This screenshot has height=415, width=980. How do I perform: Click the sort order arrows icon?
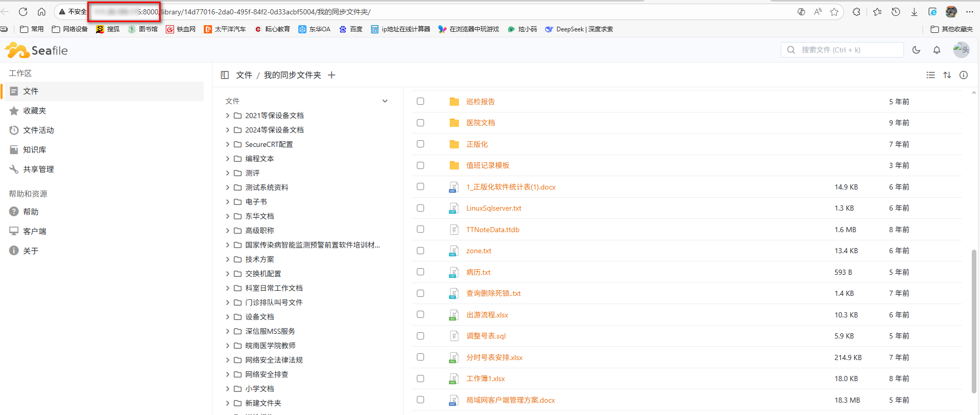click(947, 75)
